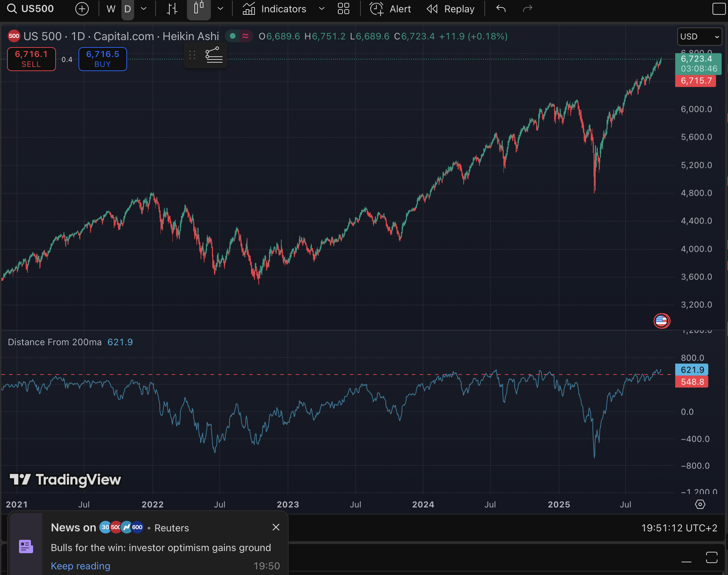This screenshot has height=575, width=728.
Task: Open the USD currency dropdown
Action: tap(699, 37)
